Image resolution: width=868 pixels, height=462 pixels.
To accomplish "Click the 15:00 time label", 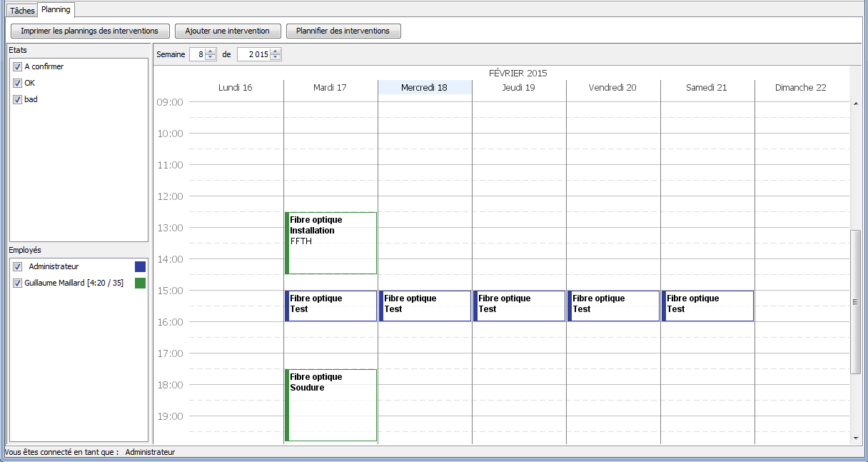I will (x=170, y=291).
